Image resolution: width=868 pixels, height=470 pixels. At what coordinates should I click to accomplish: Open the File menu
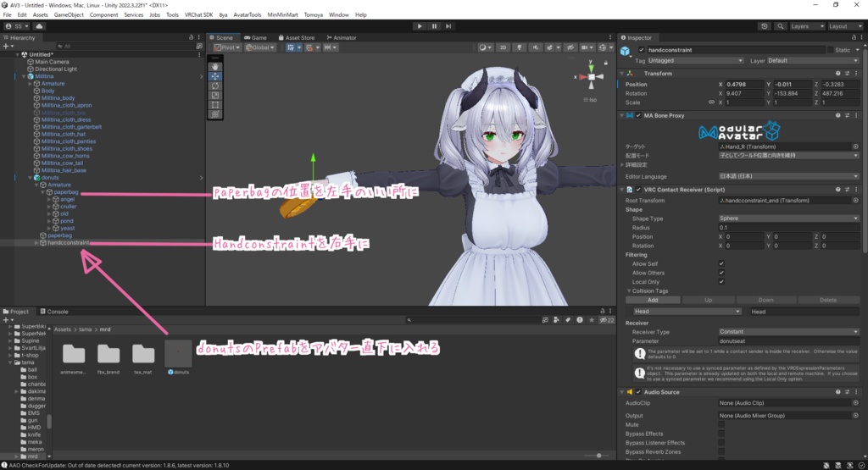[x=7, y=15]
